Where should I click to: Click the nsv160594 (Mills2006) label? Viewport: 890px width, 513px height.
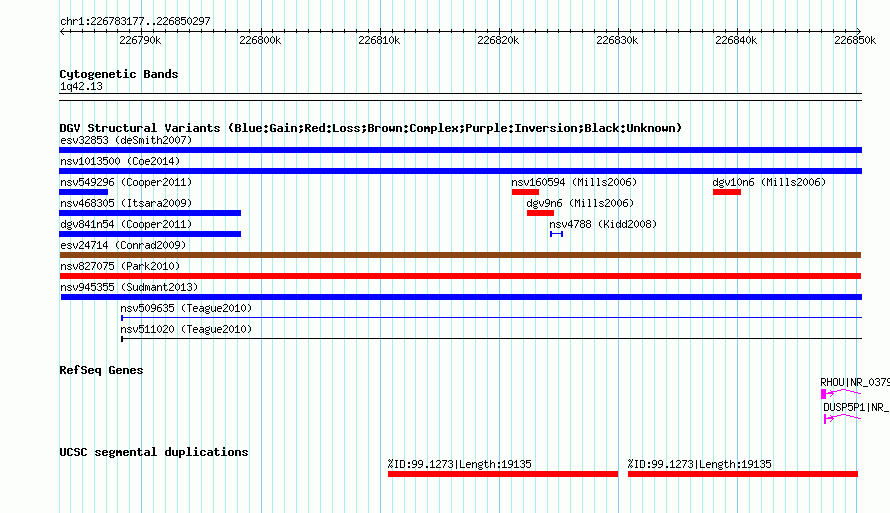pyautogui.click(x=574, y=182)
